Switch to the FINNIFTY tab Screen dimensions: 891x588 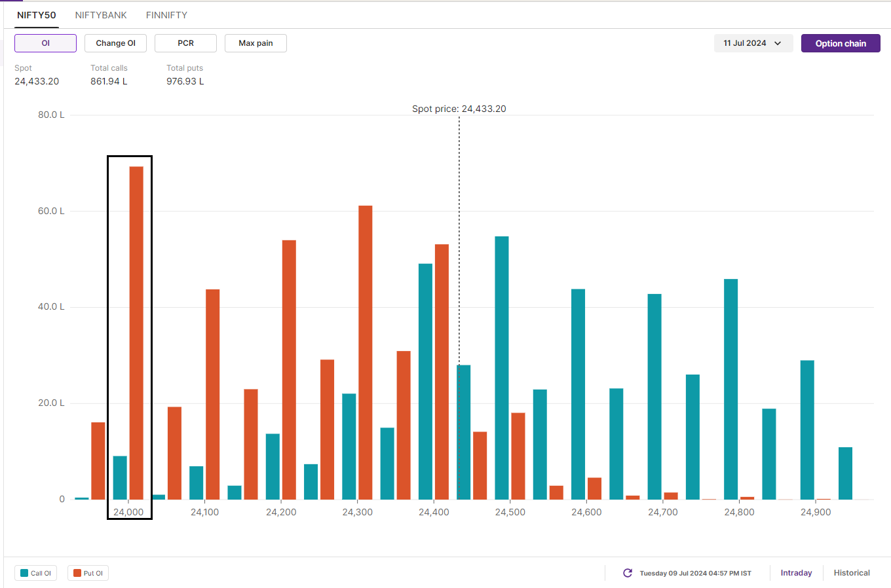tap(166, 15)
